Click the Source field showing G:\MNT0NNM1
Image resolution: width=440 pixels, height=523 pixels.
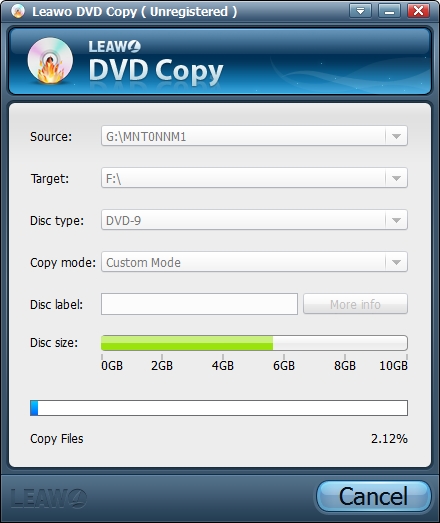pos(254,136)
